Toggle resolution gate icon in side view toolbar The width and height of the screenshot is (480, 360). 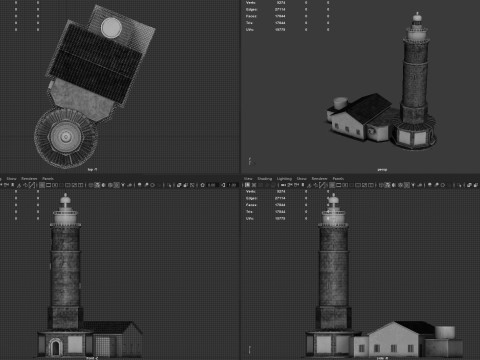tap(345, 185)
